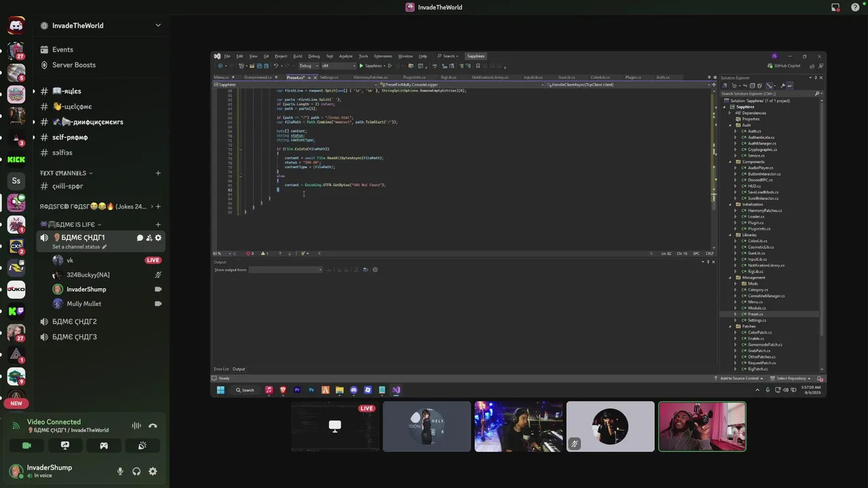Open Select Repository in status bar
The width and height of the screenshot is (868, 488).
coord(791,378)
